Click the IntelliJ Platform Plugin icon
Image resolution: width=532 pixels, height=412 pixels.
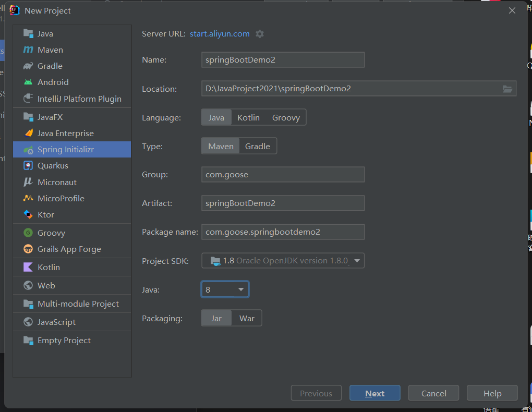pyautogui.click(x=28, y=99)
